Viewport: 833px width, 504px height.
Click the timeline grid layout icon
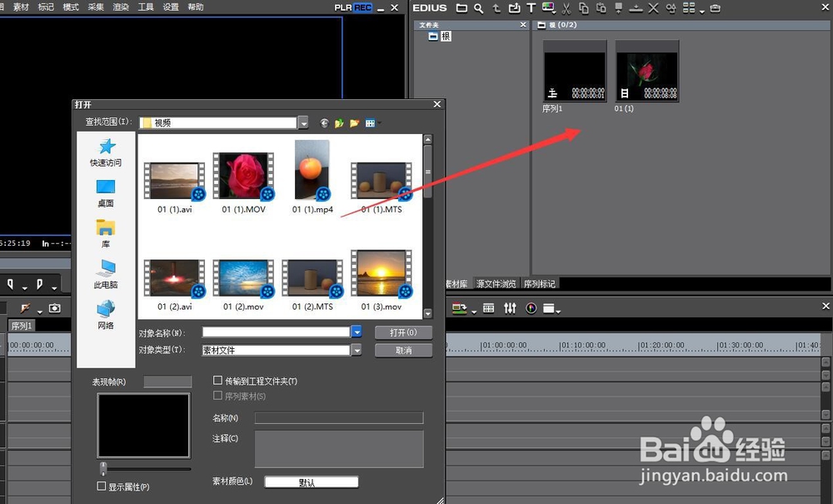[489, 308]
